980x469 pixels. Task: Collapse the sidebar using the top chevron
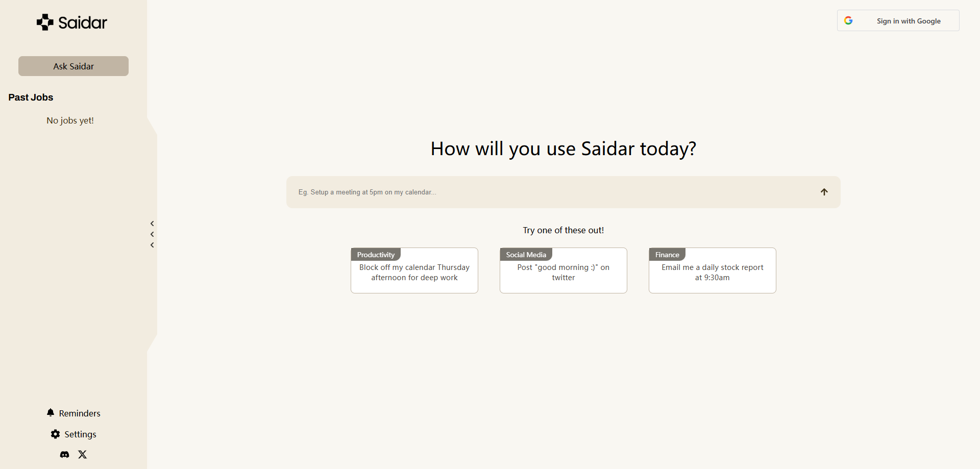(x=152, y=224)
